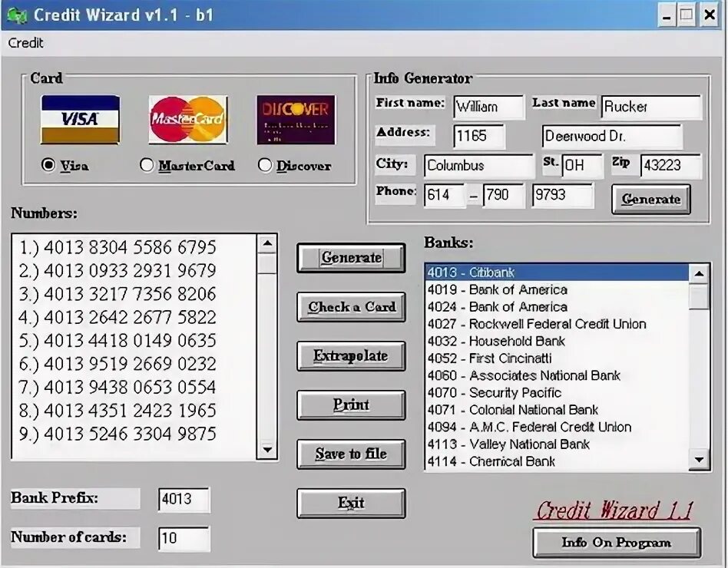Open the Credit menu

coord(25,43)
